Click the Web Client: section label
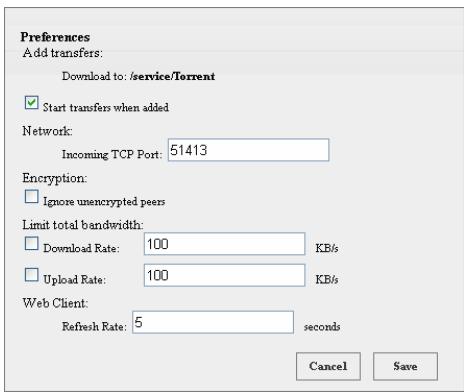This screenshot has width=464, height=392. pyautogui.click(x=55, y=303)
